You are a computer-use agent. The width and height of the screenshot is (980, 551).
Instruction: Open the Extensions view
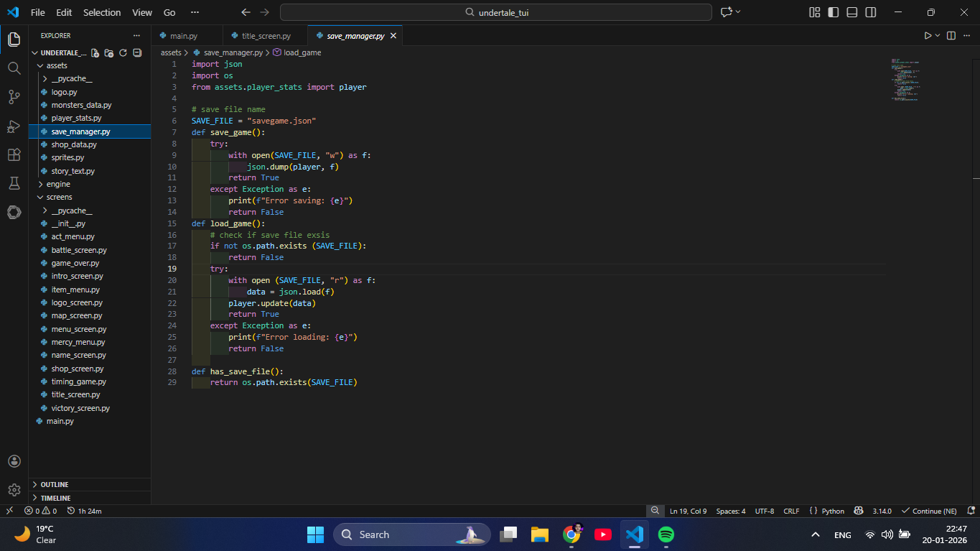[14, 154]
